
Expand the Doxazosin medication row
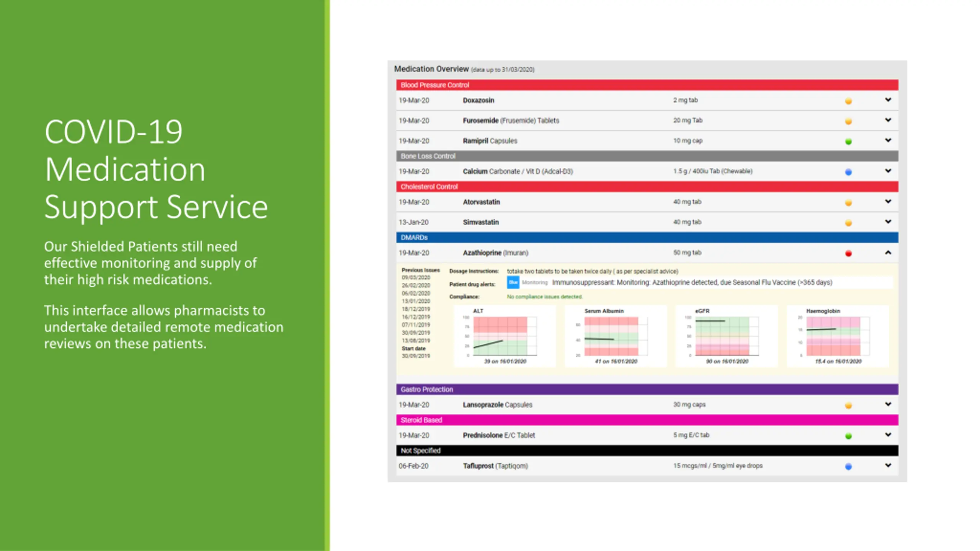[888, 100]
